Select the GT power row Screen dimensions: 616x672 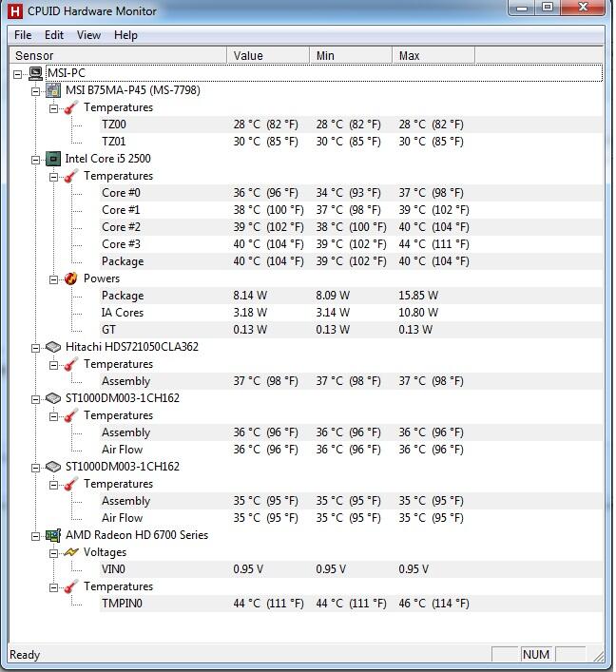click(351, 330)
